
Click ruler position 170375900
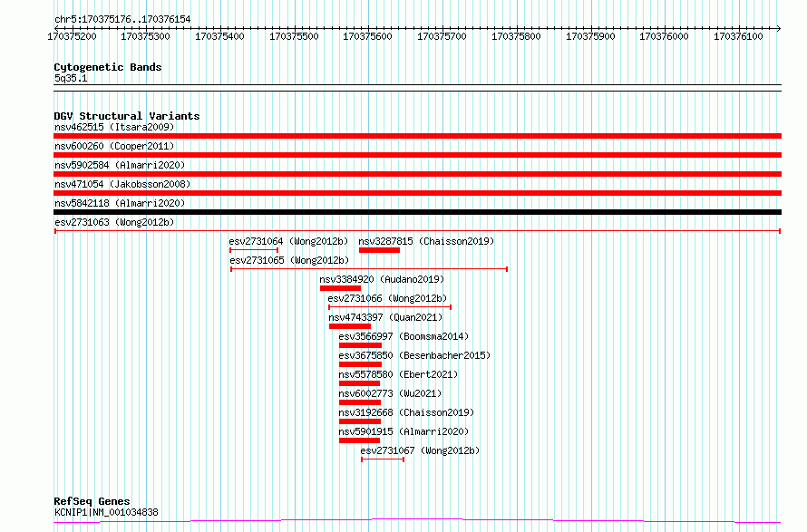tap(590, 36)
